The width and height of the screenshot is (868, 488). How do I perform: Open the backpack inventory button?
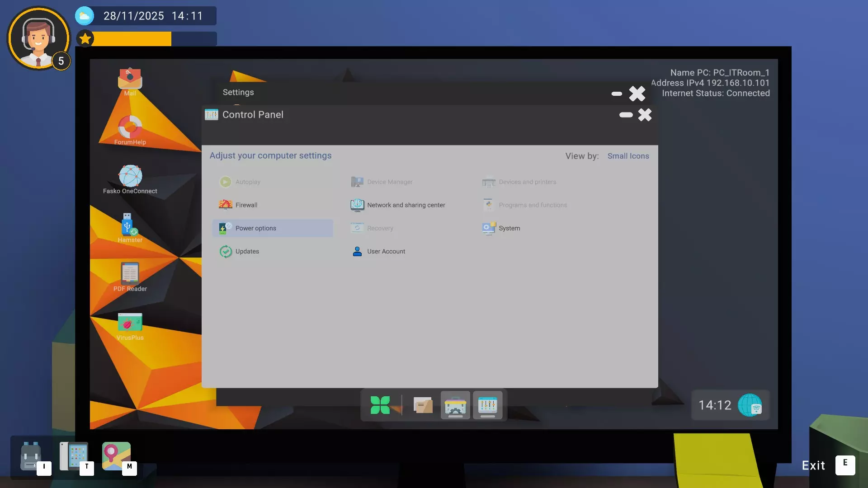[x=31, y=456]
